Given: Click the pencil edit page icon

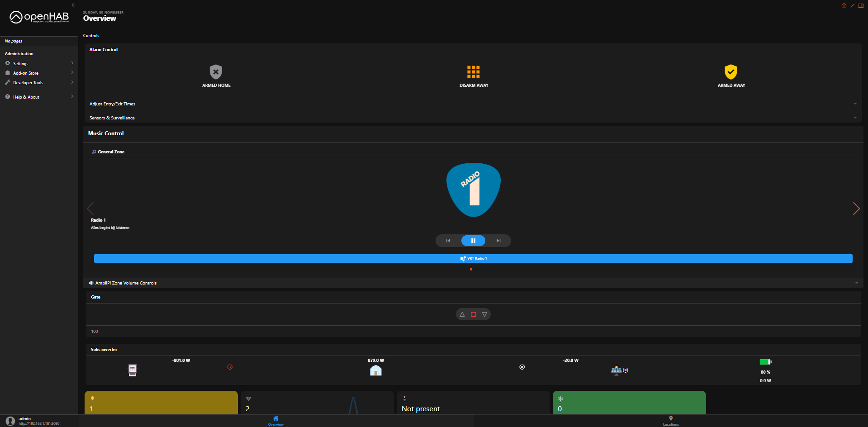Looking at the screenshot, I should 852,6.
